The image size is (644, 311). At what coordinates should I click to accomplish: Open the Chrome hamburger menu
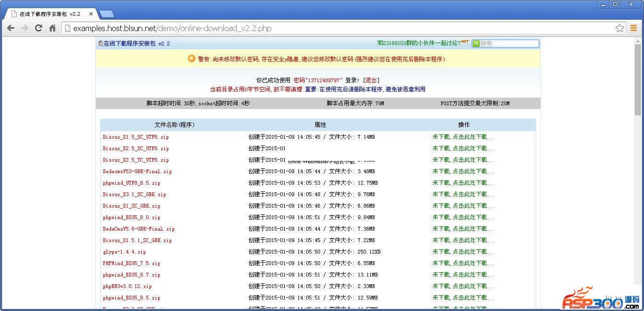tap(633, 28)
